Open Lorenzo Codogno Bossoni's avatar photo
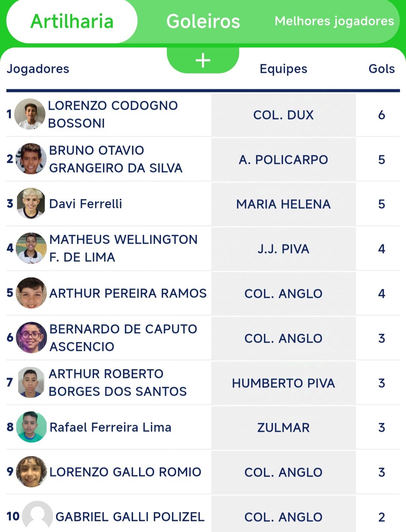This screenshot has width=406, height=532. click(30, 114)
